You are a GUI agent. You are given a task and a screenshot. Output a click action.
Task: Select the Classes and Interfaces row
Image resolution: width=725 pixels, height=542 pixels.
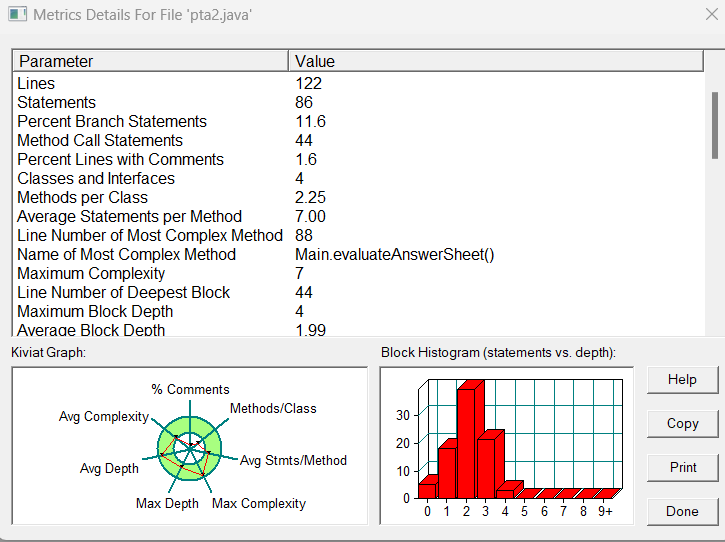click(x=358, y=178)
